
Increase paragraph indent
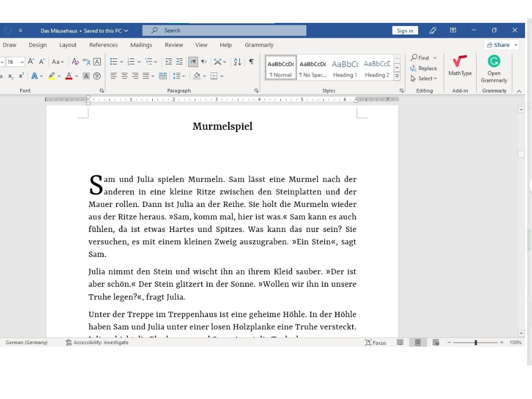point(179,61)
